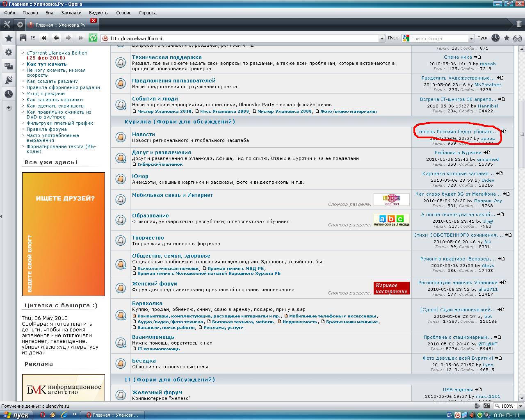Click the glasses icon in address toolbar
The image size is (525, 420).
pos(517,38)
